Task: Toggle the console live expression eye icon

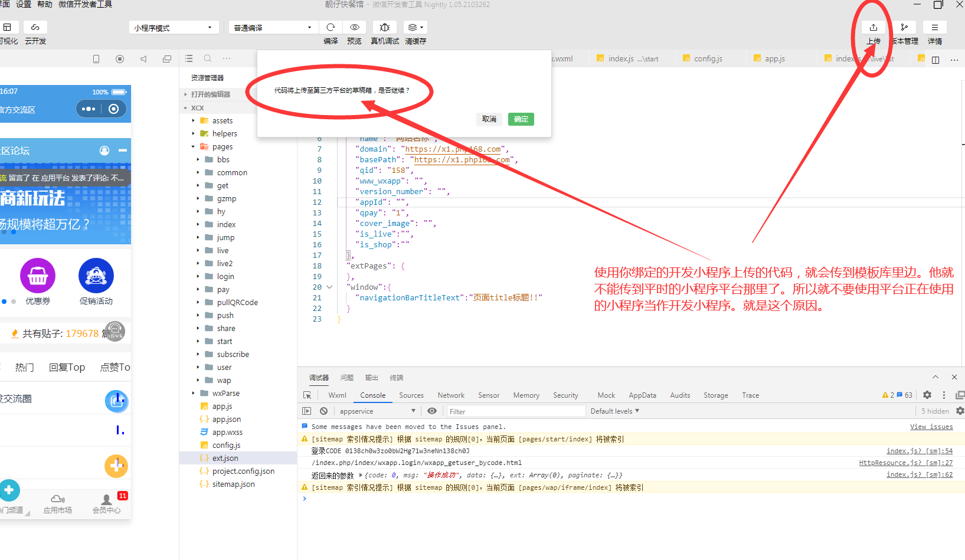Action: click(x=432, y=411)
